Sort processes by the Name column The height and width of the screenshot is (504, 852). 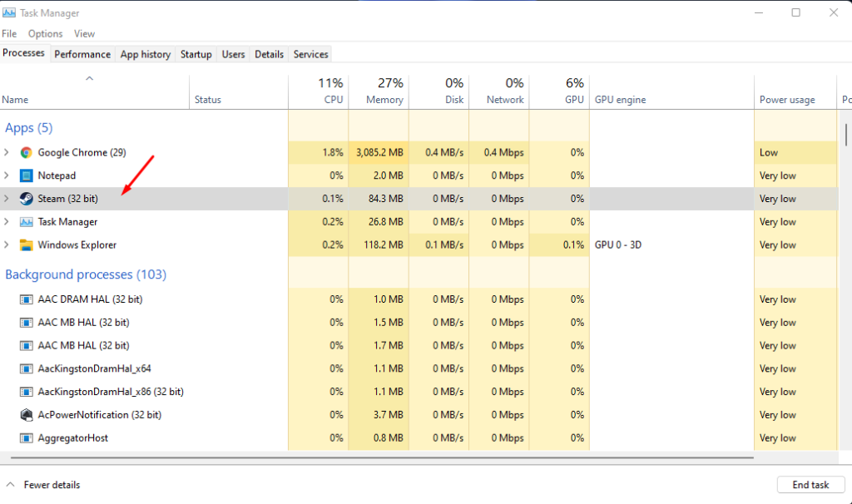[x=95, y=91]
